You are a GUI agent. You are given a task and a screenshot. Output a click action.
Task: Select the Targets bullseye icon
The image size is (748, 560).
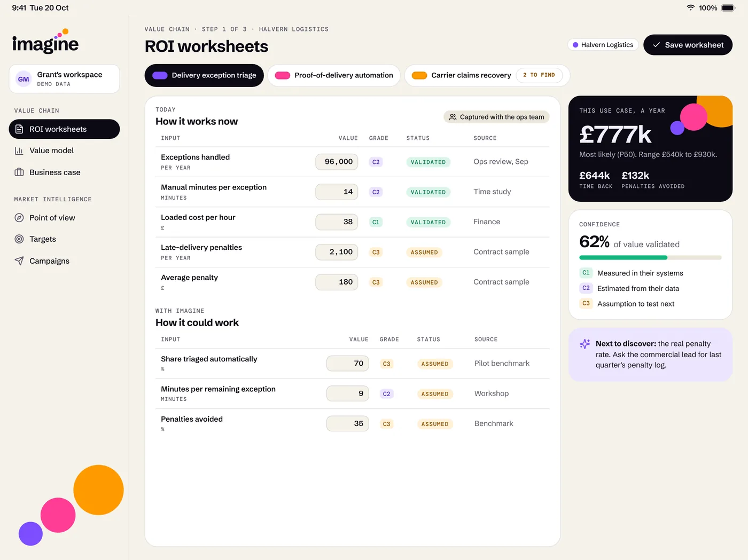click(x=19, y=239)
